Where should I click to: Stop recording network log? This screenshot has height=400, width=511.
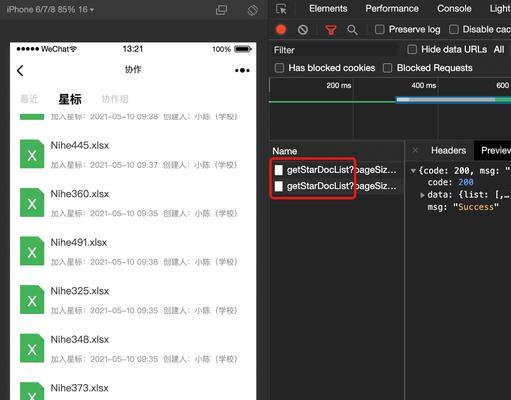281,30
